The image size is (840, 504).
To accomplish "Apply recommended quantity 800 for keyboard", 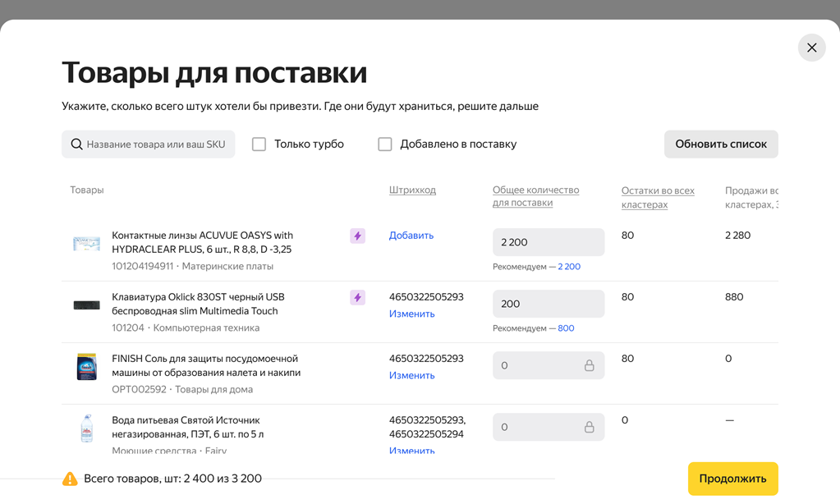I will [566, 328].
